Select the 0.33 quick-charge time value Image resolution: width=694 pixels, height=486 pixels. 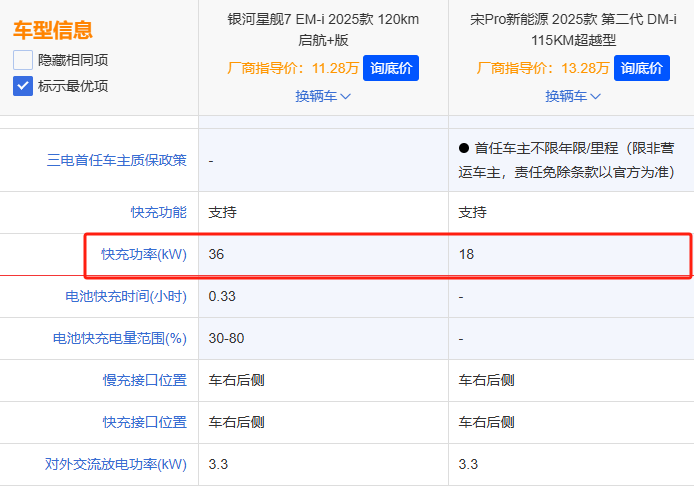(x=222, y=296)
